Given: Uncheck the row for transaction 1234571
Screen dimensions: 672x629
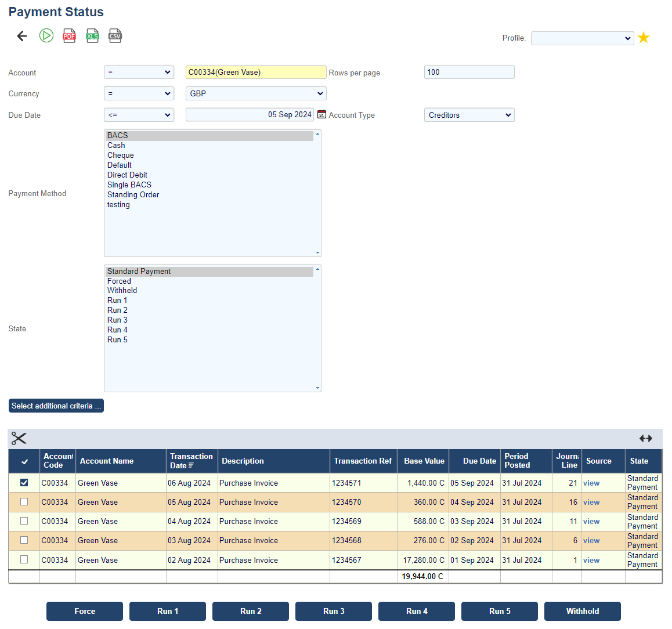Looking at the screenshot, I should tap(24, 483).
